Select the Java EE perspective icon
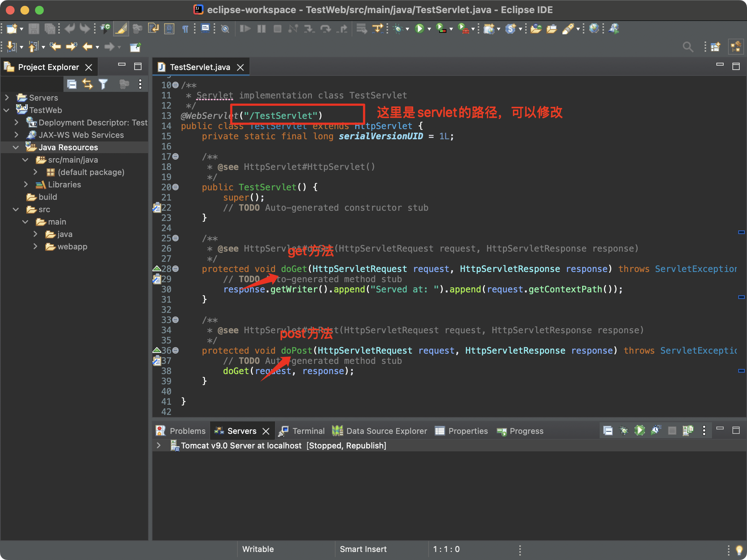The image size is (747, 560). (736, 47)
